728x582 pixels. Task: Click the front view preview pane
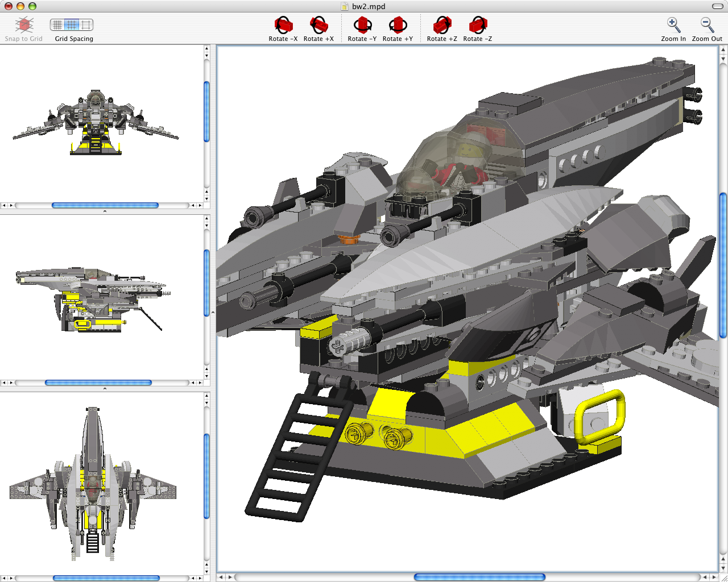[97, 119]
